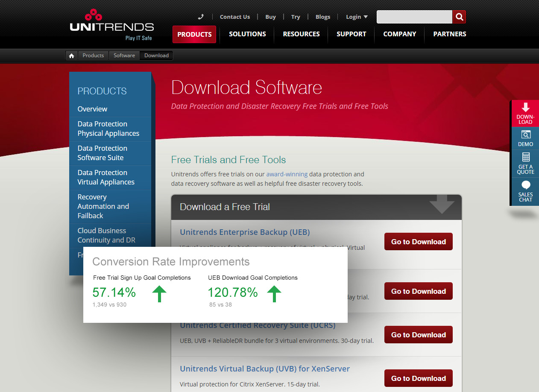
Task: Click the magnifying glass search button
Action: 459,17
